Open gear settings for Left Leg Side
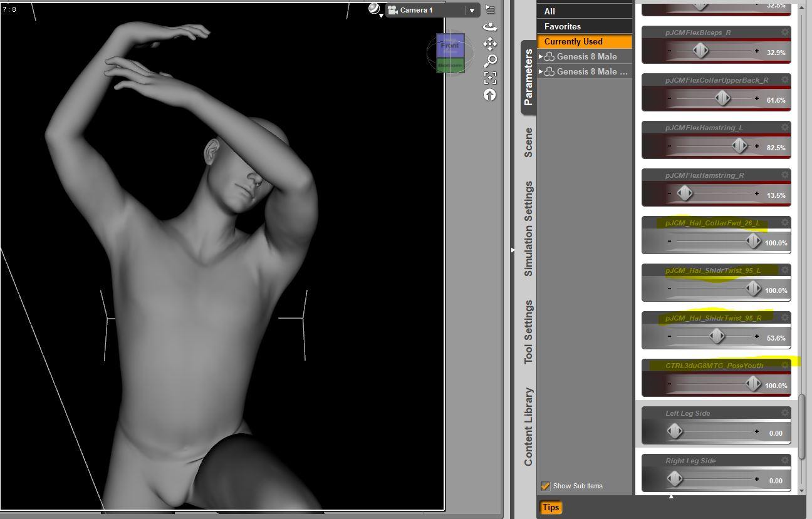Screen dimensions: 812x519 point(784,413)
